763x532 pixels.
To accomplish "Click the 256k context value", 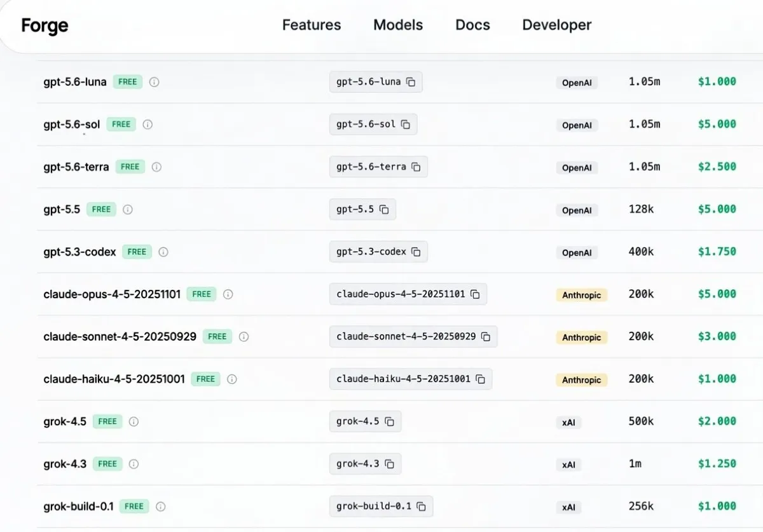I will coord(641,507).
